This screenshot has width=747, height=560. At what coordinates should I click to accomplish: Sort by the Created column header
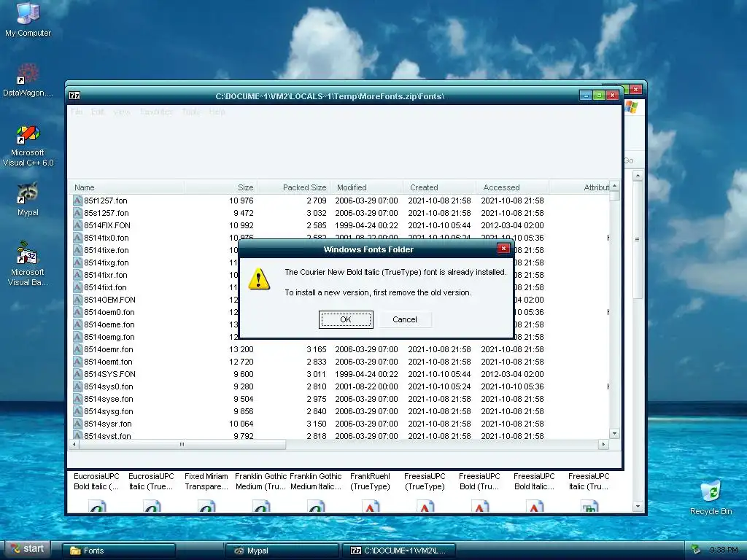point(439,187)
